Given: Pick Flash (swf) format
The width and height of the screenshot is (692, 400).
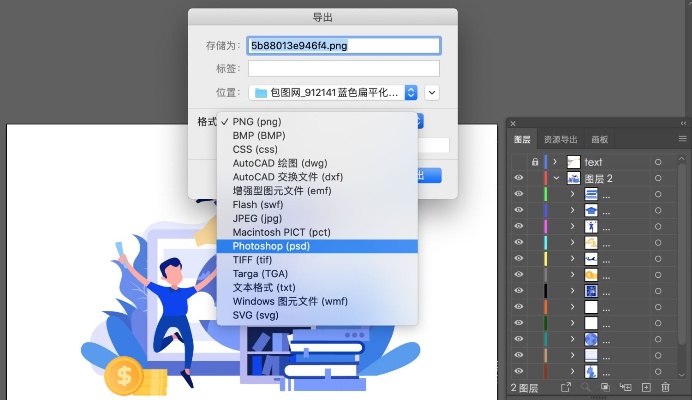Looking at the screenshot, I should tap(317, 204).
